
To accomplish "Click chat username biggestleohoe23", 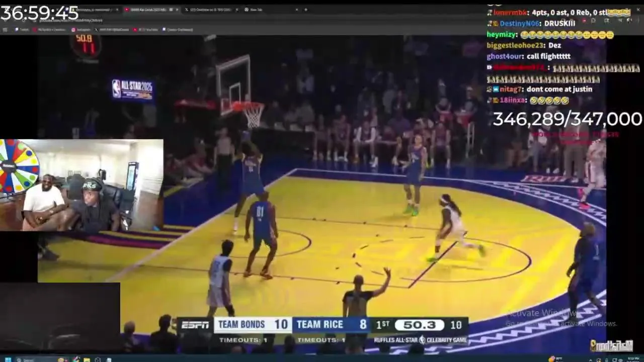I will point(516,45).
